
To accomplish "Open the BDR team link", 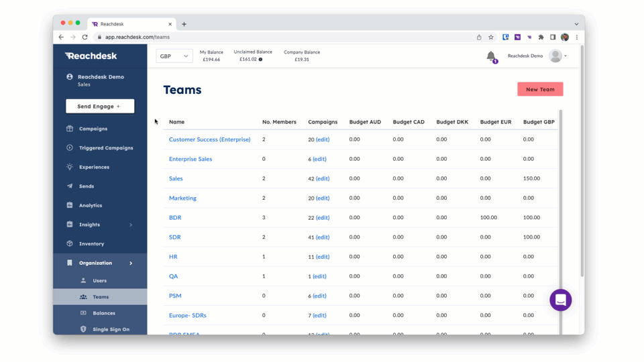I will pyautogui.click(x=175, y=217).
